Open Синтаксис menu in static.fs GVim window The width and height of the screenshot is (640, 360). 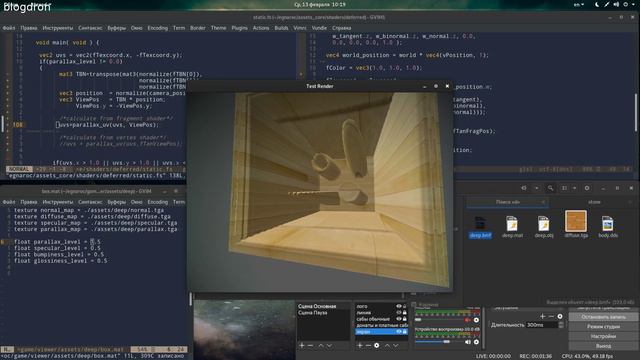[x=90, y=28]
